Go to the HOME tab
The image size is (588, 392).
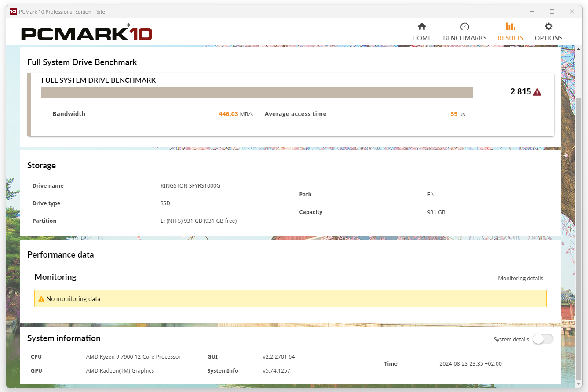[x=422, y=32]
